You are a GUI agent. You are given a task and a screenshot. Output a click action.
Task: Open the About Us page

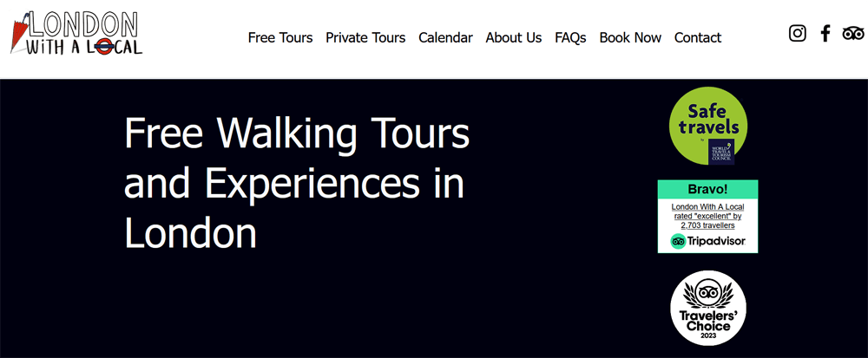point(514,37)
